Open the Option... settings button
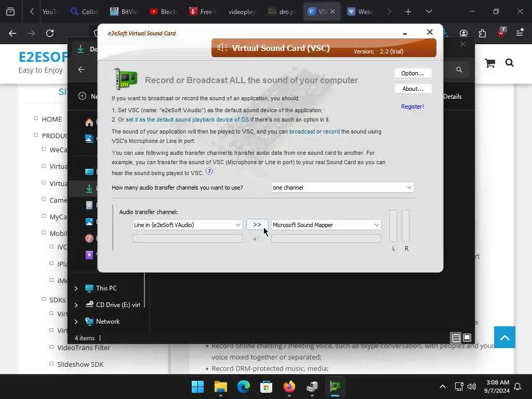Screen dimensions: 532x399 coord(413,73)
